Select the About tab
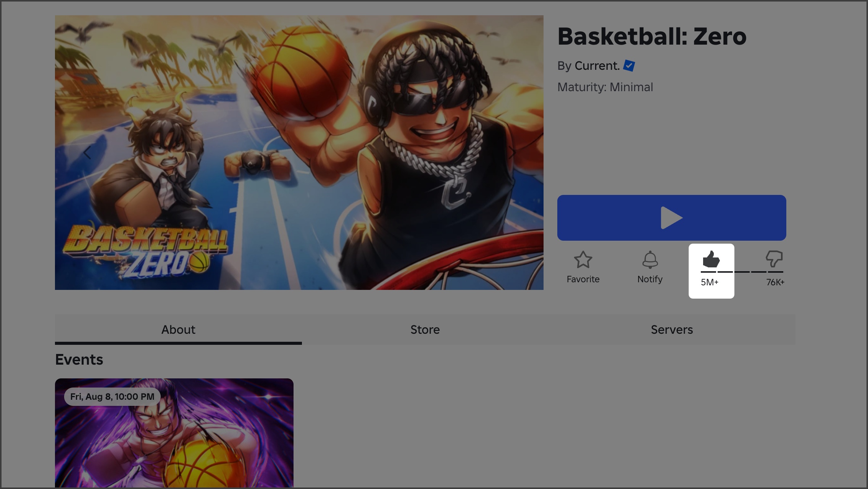The width and height of the screenshot is (868, 489). pos(178,330)
